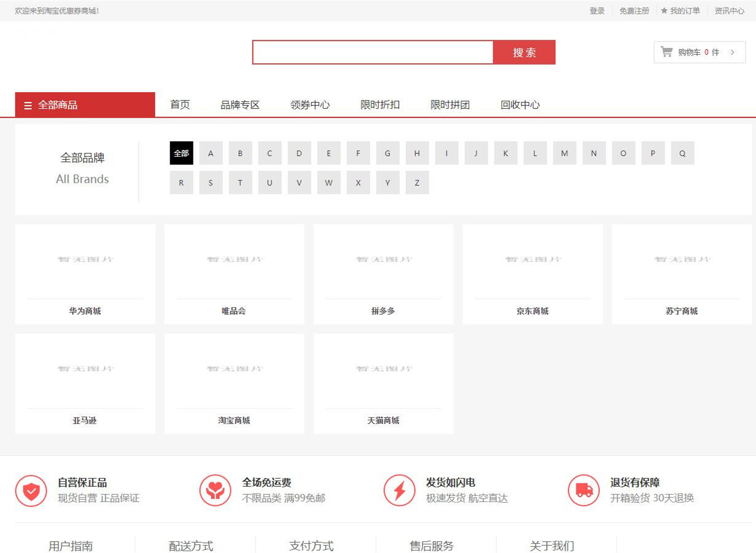Image resolution: width=756 pixels, height=553 pixels.
Task: Click the 售后服务 footer heading
Action: pyautogui.click(x=432, y=546)
